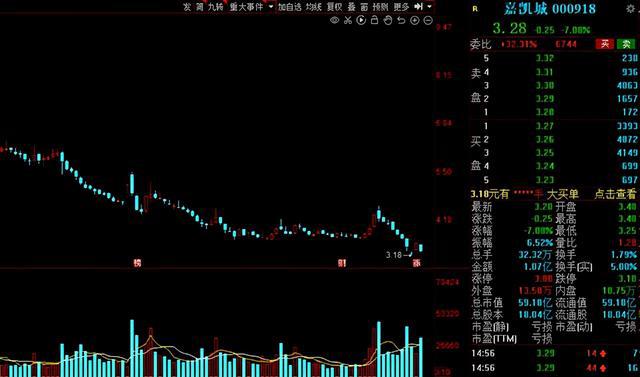Click 加自选 to add to watchlist

tap(289, 7)
